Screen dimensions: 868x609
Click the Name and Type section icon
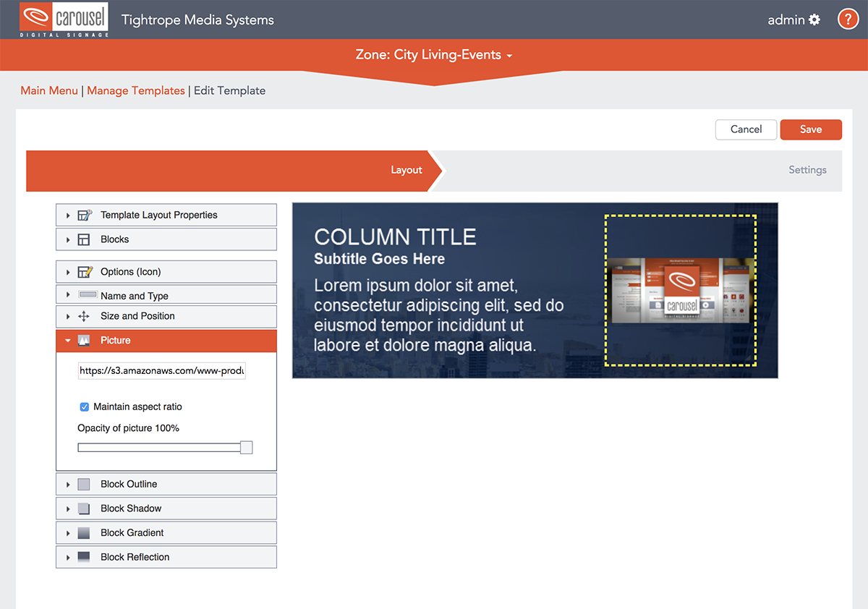tap(86, 294)
